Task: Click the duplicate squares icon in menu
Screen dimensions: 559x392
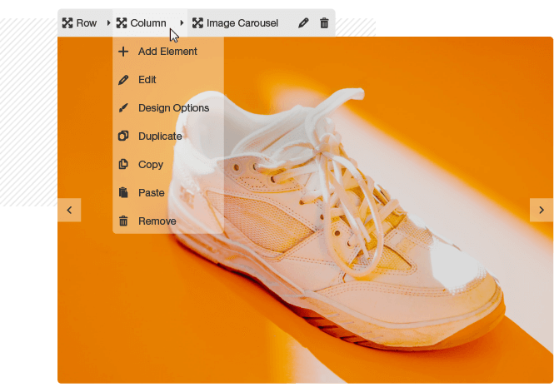Action: [x=123, y=136]
